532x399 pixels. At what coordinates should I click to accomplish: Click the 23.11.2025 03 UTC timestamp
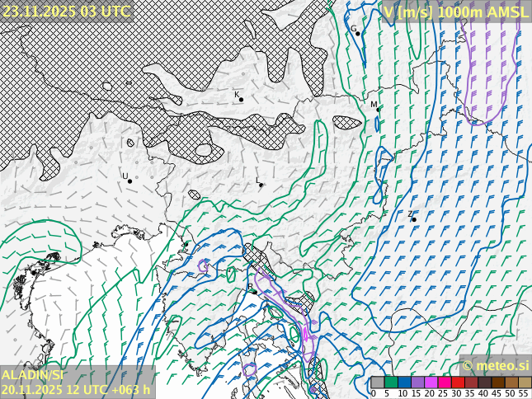coord(66,11)
